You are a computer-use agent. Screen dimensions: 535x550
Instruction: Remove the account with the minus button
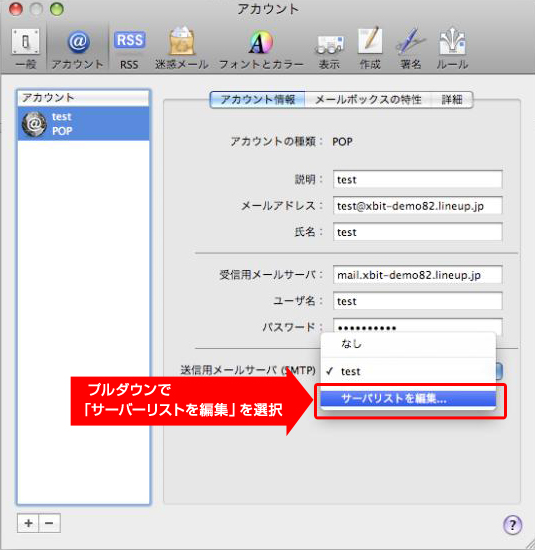(49, 523)
